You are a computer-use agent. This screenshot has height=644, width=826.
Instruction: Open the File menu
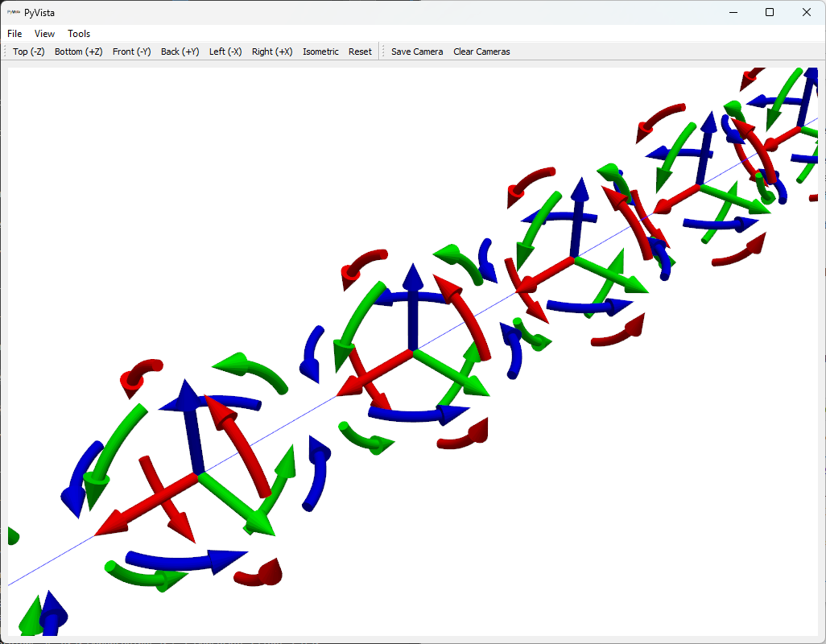[14, 34]
